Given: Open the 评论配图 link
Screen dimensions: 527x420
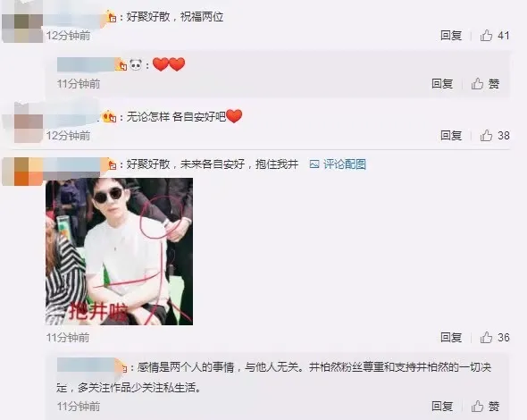Looking at the screenshot, I should point(345,164).
